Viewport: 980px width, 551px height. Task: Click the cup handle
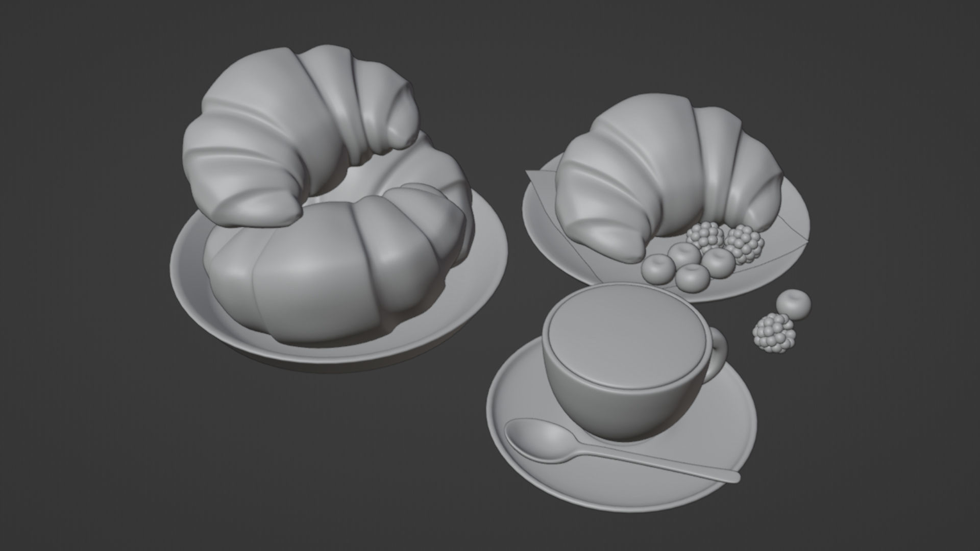718,355
